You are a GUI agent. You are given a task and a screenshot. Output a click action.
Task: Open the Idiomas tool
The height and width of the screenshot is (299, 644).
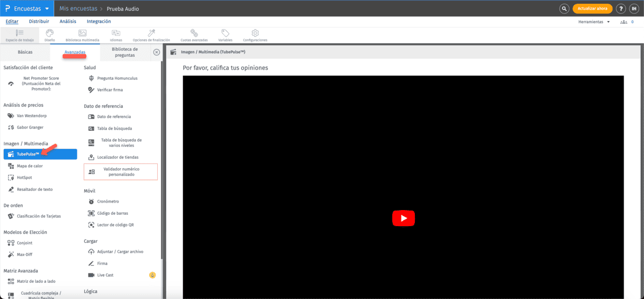(x=116, y=35)
